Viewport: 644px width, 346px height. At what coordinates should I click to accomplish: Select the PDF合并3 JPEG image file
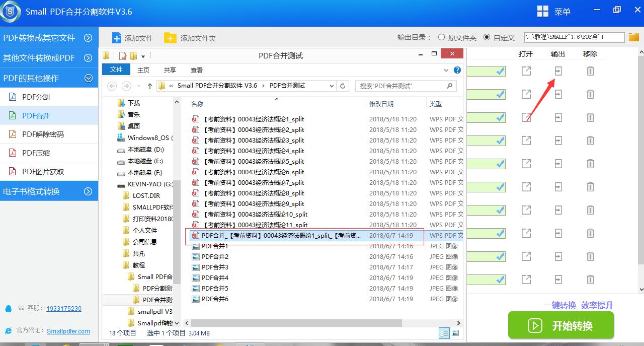(x=210, y=267)
